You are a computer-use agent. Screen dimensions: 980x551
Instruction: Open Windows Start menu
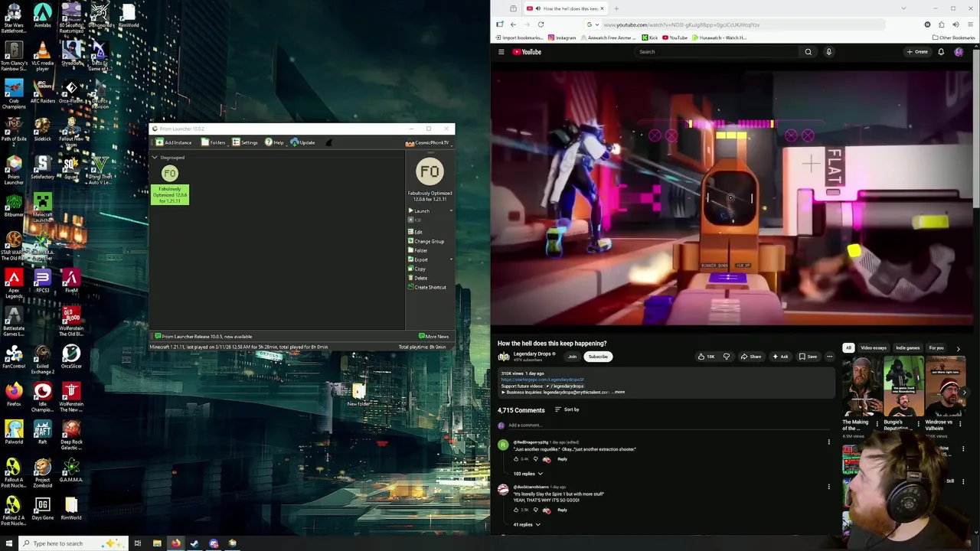(9, 543)
